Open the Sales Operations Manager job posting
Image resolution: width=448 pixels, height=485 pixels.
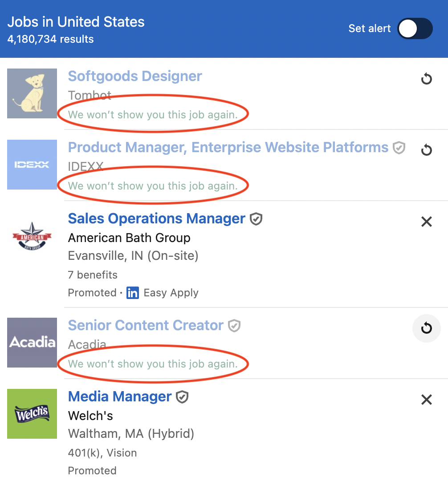click(156, 218)
